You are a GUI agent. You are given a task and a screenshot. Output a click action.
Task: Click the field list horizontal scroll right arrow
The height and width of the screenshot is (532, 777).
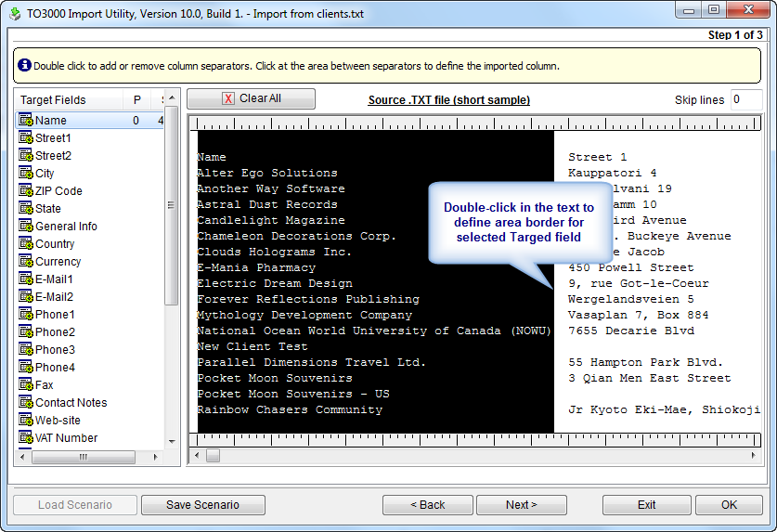[155, 457]
